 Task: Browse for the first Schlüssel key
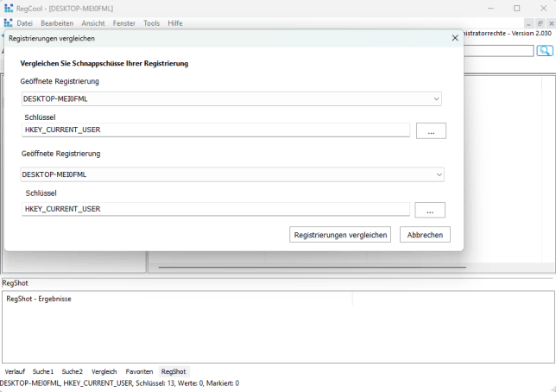431,130
